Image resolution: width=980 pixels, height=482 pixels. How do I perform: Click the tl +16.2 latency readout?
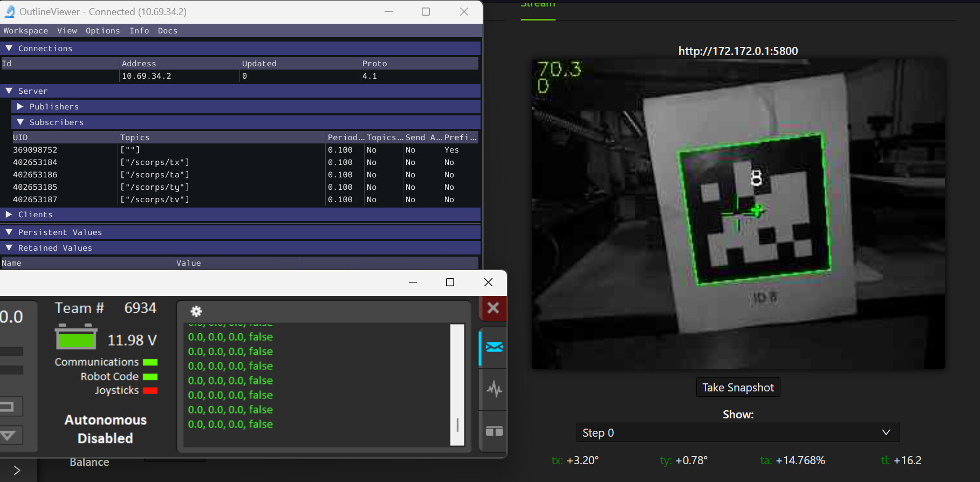pyautogui.click(x=901, y=460)
